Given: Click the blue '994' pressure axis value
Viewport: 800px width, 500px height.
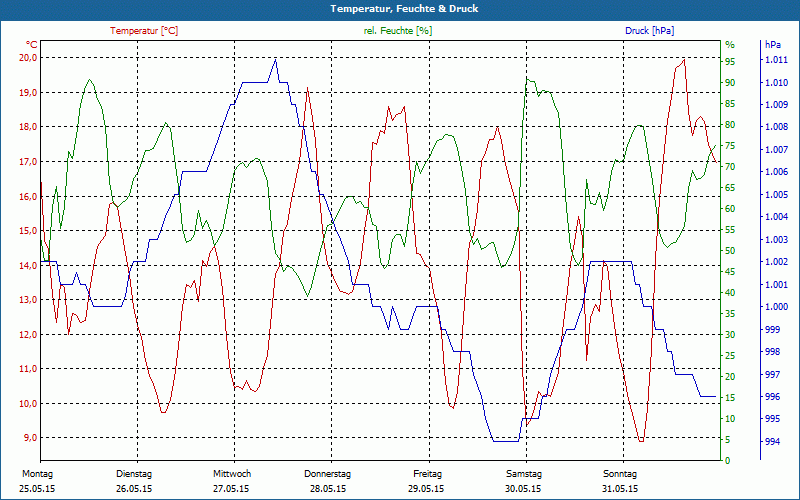Looking at the screenshot, I should [773, 441].
